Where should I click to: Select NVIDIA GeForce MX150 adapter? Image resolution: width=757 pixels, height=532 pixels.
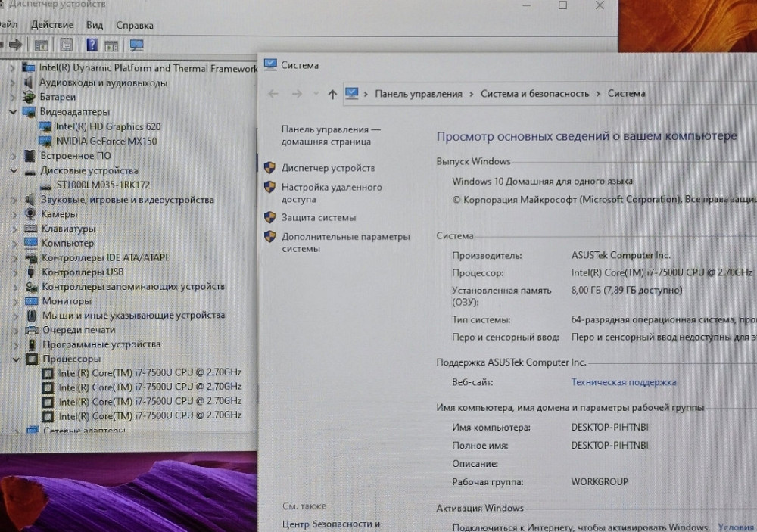click(106, 141)
